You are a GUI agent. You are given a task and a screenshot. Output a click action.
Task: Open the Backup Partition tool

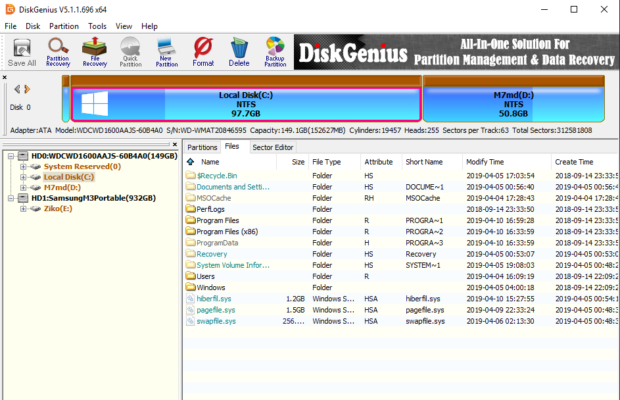(275, 52)
